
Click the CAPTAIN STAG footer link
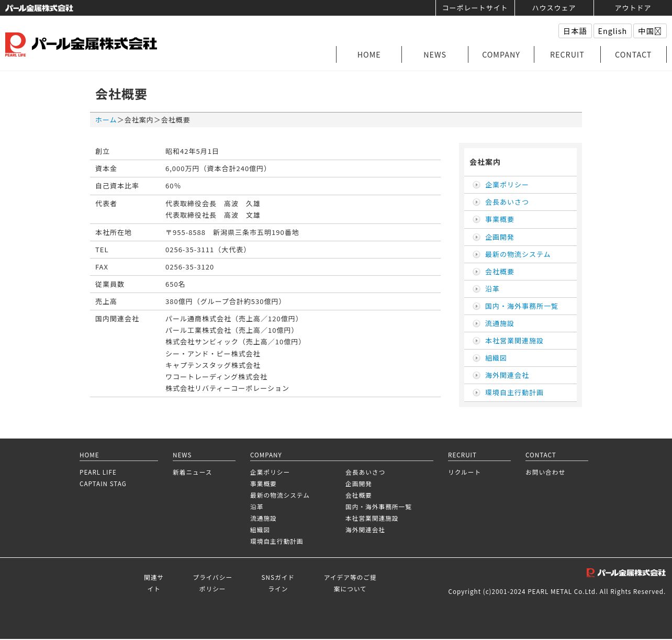click(103, 484)
